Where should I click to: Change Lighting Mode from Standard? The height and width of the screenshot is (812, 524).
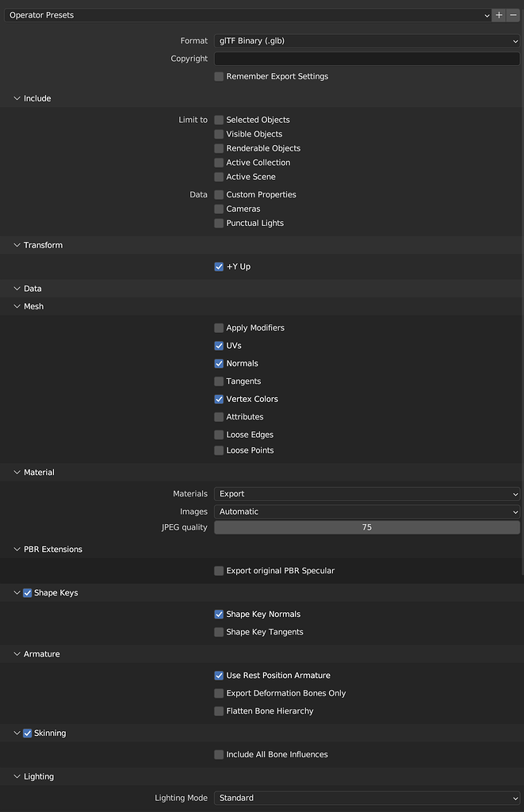pos(366,798)
